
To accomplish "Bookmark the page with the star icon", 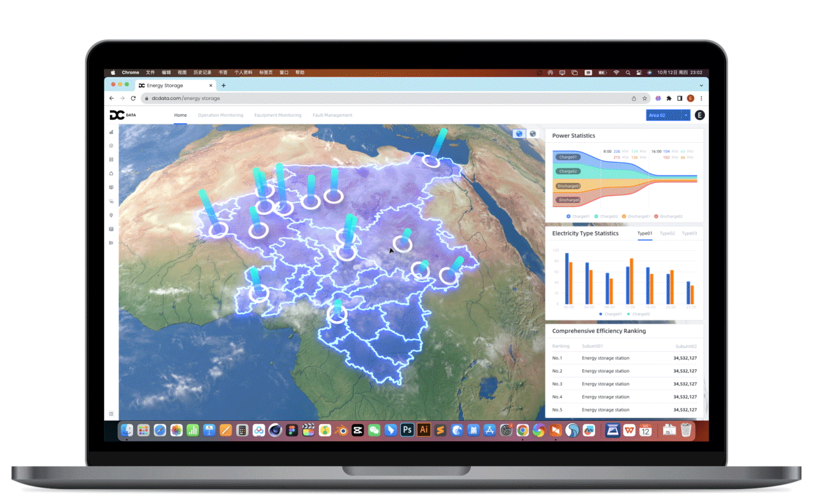I will point(644,98).
